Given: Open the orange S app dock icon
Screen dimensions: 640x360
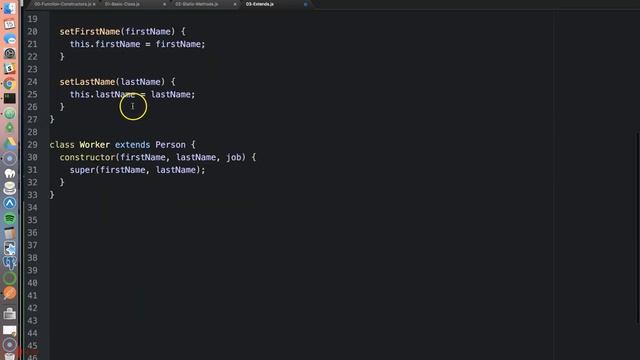Looking at the screenshot, I should coord(9,69).
